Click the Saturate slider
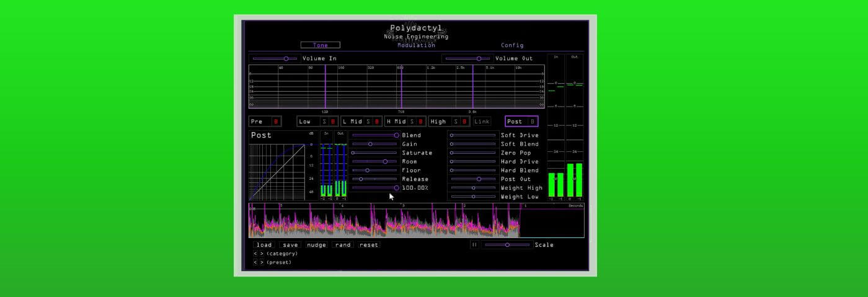Screen dimensions: 868x297 pyautogui.click(x=375, y=153)
